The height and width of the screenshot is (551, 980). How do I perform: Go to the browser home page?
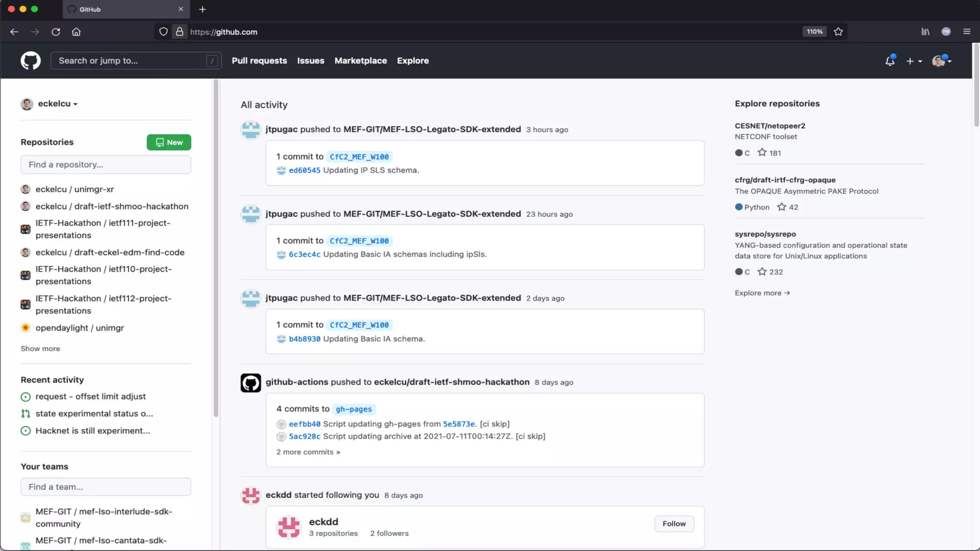(76, 32)
